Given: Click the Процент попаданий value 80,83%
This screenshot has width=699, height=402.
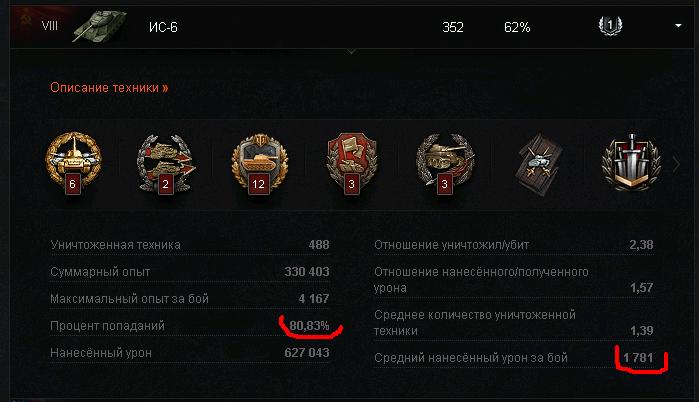Looking at the screenshot, I should pyautogui.click(x=309, y=326).
